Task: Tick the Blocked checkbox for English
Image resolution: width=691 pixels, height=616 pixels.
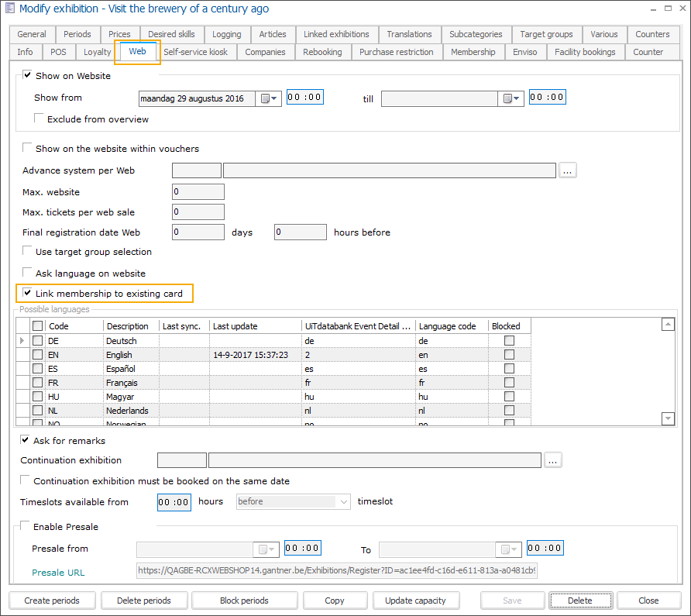Action: [x=509, y=355]
